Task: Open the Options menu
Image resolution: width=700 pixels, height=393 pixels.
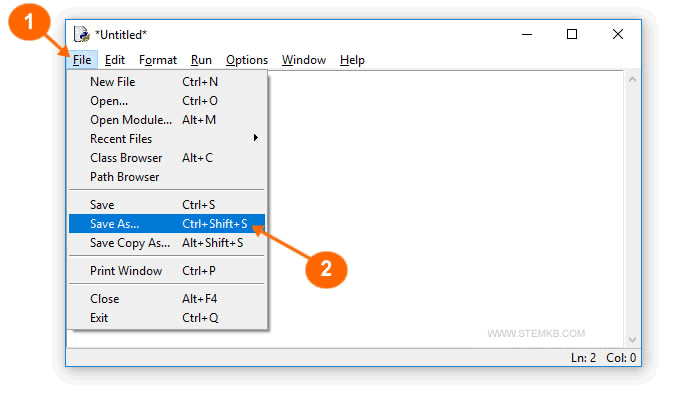Action: pyautogui.click(x=247, y=60)
